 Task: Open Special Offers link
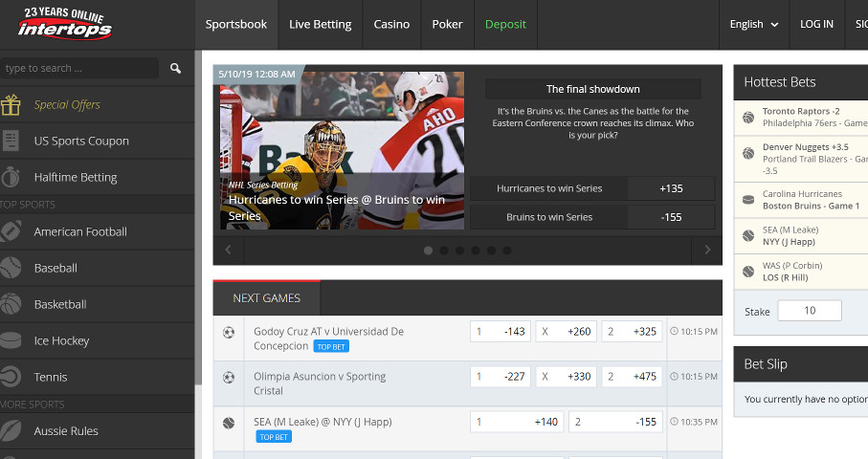[x=67, y=104]
